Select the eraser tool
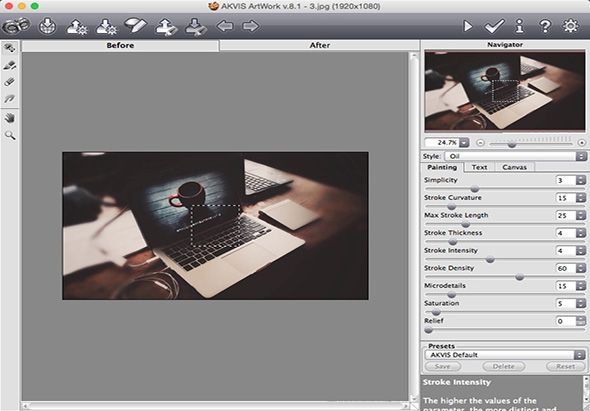The image size is (590, 411). (9, 82)
